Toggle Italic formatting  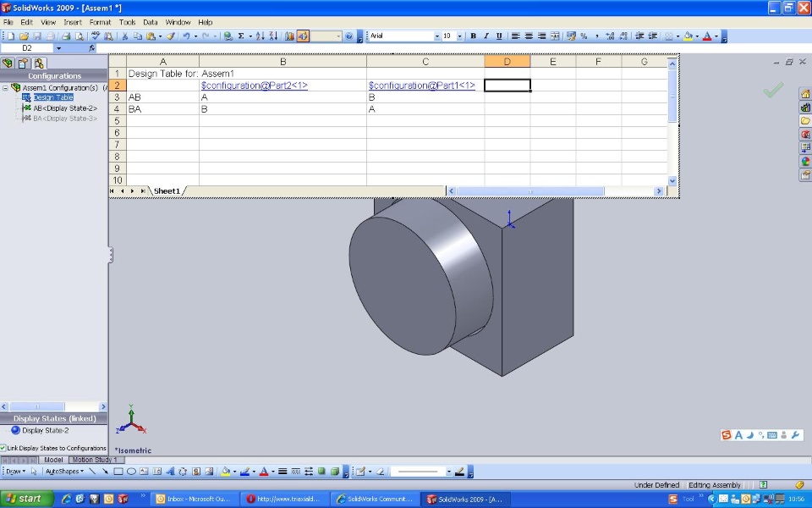click(x=486, y=36)
